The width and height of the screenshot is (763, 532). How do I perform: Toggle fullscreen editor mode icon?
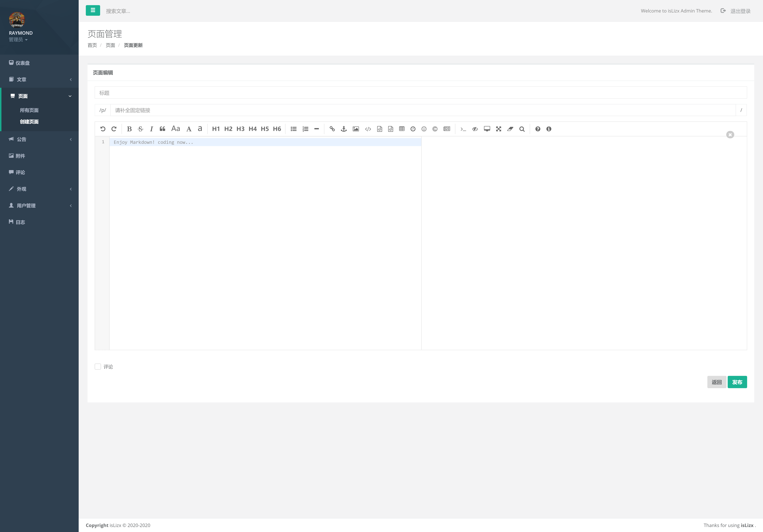[x=498, y=129]
